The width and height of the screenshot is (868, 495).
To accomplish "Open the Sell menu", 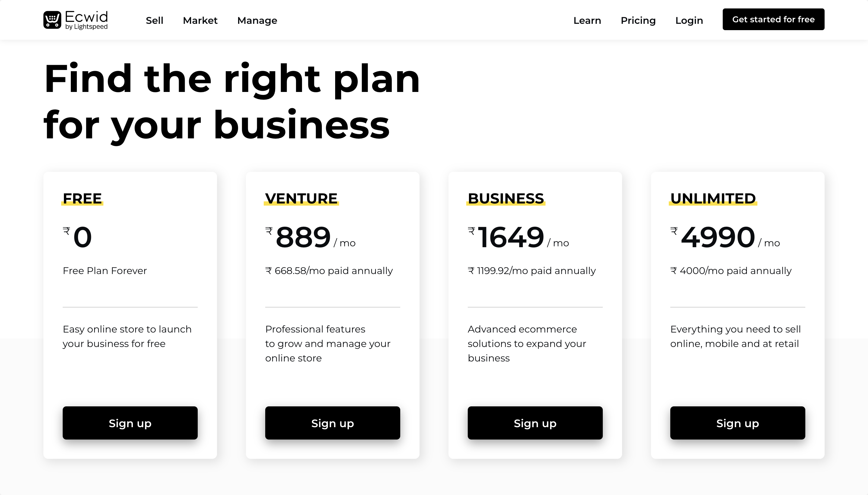I will (154, 20).
